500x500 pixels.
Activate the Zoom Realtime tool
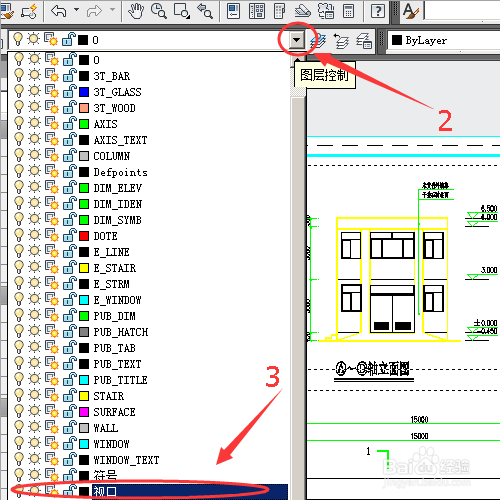pyautogui.click(x=159, y=11)
